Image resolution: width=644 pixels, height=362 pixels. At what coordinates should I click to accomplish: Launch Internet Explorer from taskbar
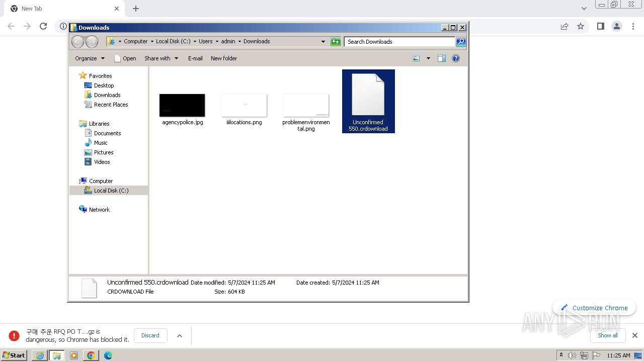point(40,355)
